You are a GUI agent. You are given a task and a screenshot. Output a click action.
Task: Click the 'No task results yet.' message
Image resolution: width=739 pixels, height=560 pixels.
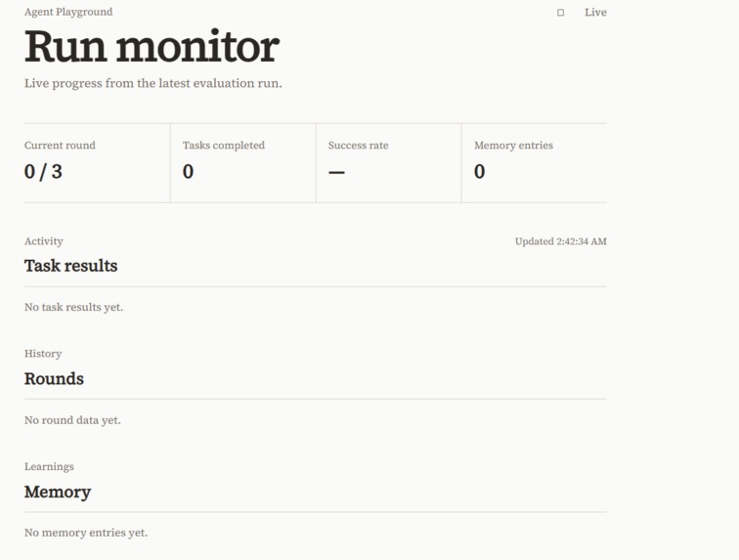click(x=73, y=307)
